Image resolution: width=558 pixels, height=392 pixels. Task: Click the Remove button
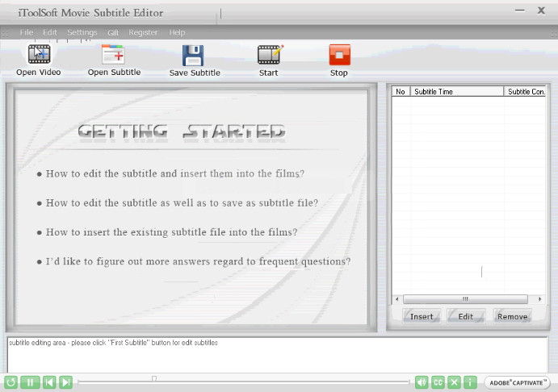pyautogui.click(x=513, y=316)
